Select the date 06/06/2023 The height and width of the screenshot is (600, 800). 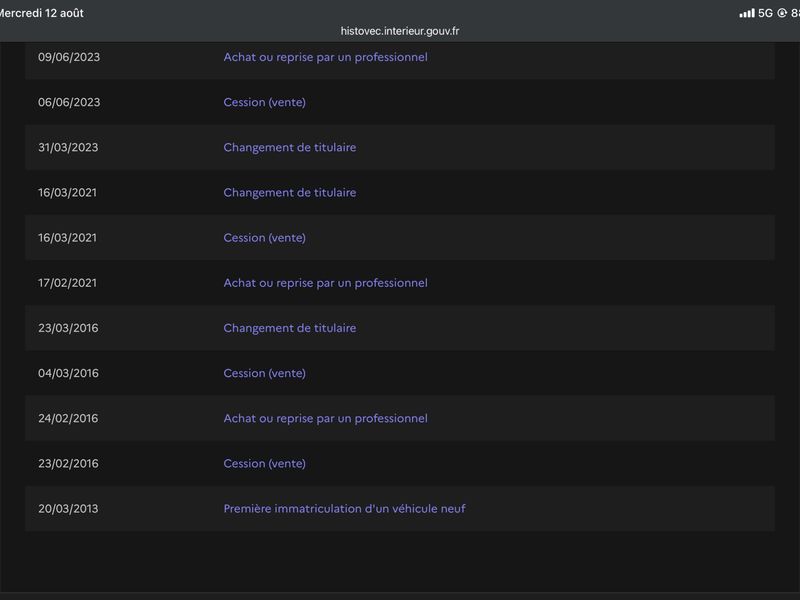pyautogui.click(x=69, y=102)
